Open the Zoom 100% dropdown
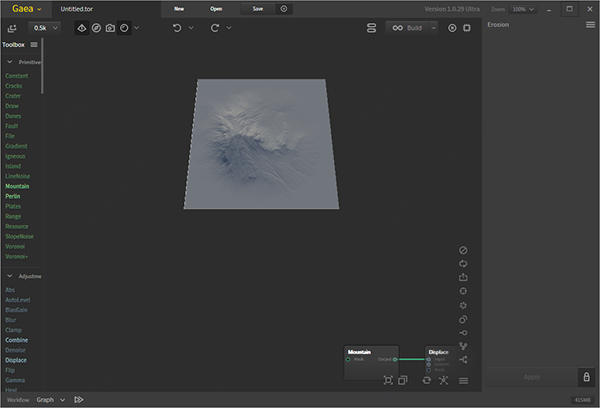Viewport: 600px width, 408px height. [x=523, y=9]
